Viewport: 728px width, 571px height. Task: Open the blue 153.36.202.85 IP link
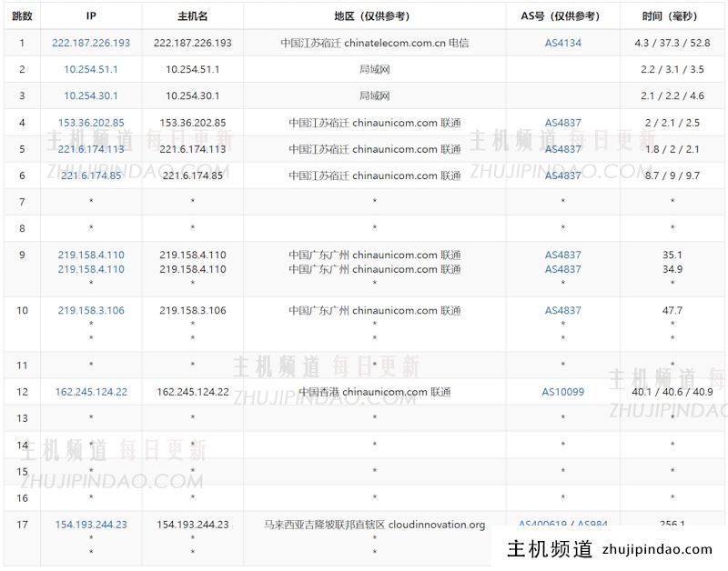(x=91, y=123)
